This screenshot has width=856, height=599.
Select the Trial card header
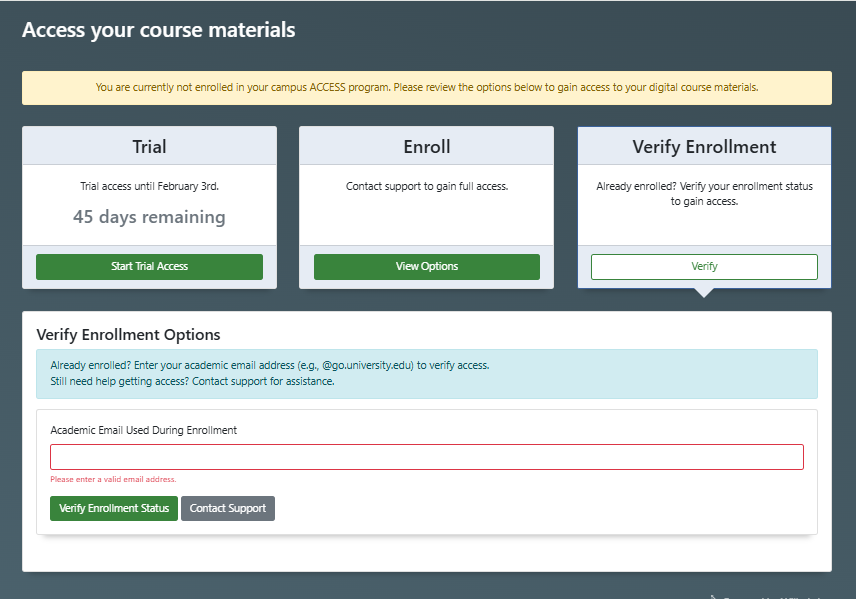(148, 146)
